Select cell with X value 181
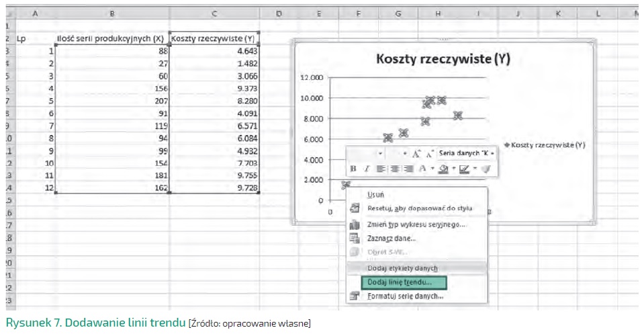Screen dimensions: 644x336 [112, 175]
